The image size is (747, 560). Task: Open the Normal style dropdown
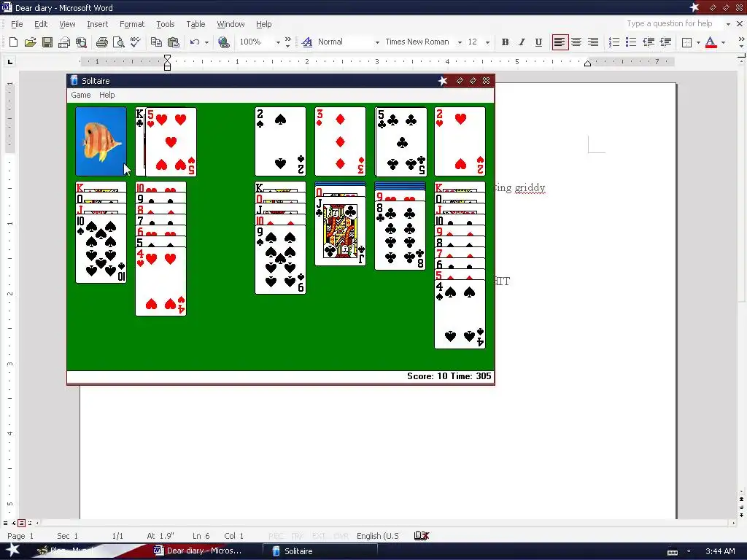377,42
